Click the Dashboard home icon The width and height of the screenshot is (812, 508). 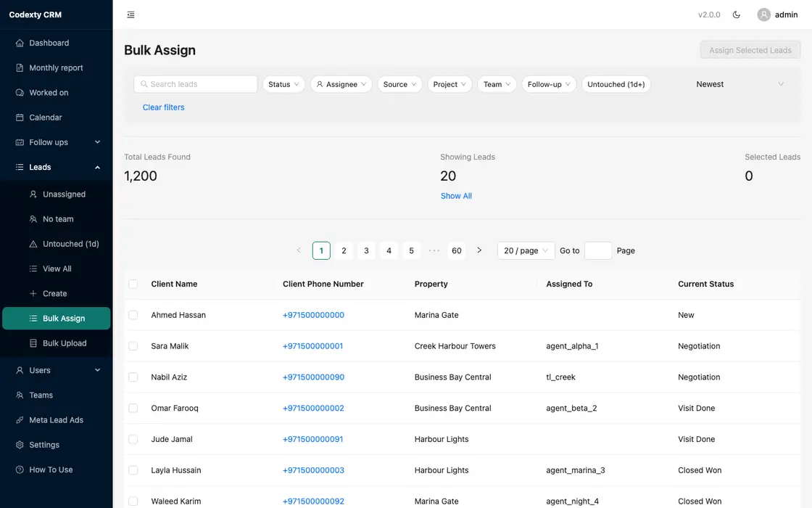(x=20, y=43)
